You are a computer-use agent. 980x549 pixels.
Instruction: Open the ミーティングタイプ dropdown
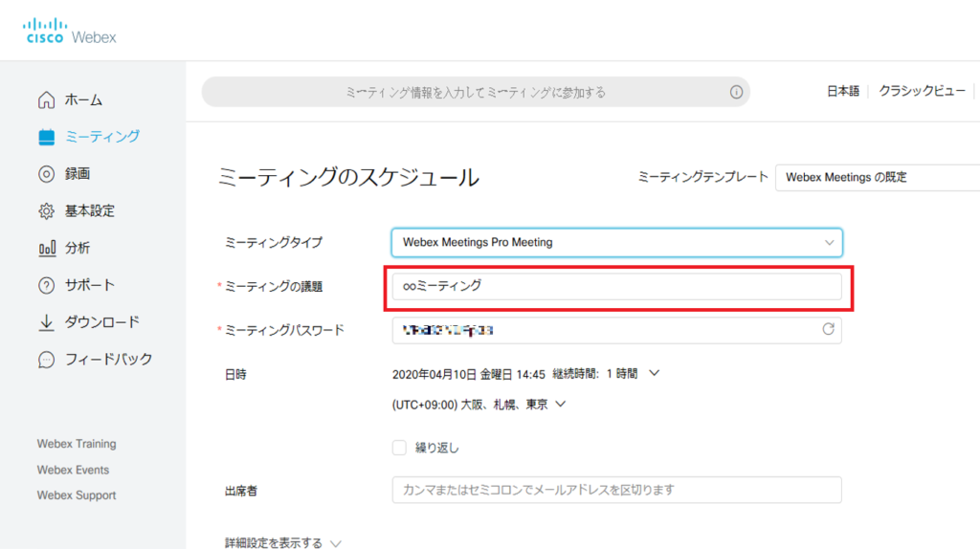click(617, 242)
